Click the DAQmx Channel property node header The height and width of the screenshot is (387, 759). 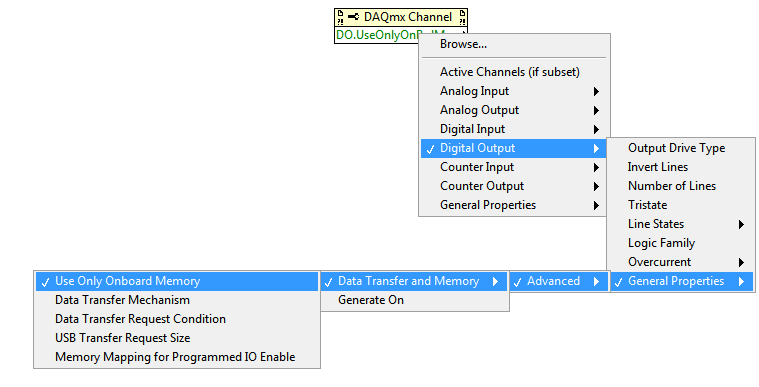tap(401, 17)
